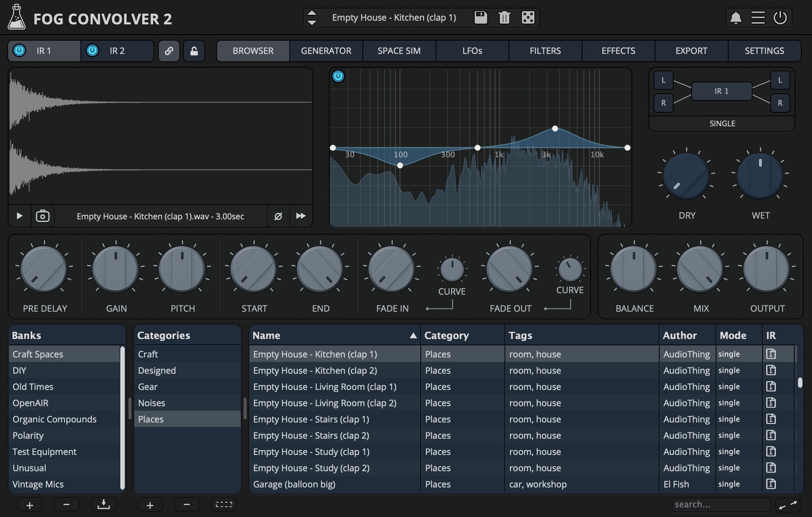Click the camera snapshot icon under waveform
This screenshot has height=517, width=812.
coord(42,216)
